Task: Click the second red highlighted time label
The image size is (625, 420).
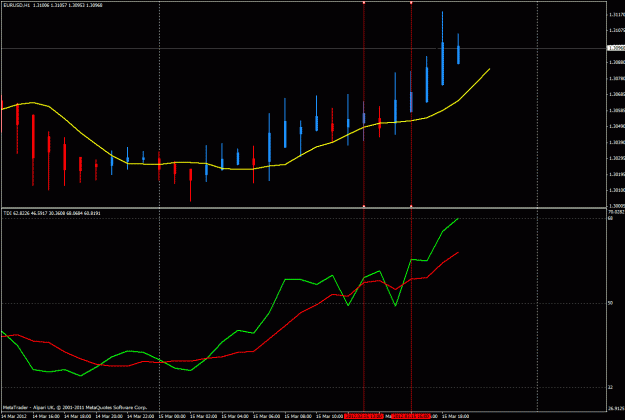Action: (x=411, y=416)
